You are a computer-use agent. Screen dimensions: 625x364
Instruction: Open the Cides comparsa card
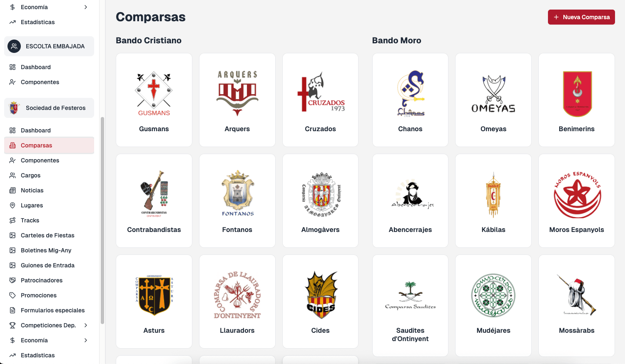point(320,302)
